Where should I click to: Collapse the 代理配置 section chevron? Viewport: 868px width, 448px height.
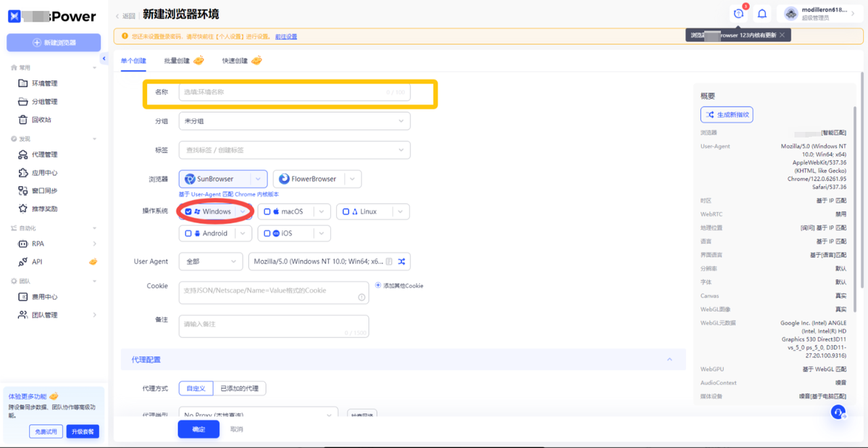[669, 360]
